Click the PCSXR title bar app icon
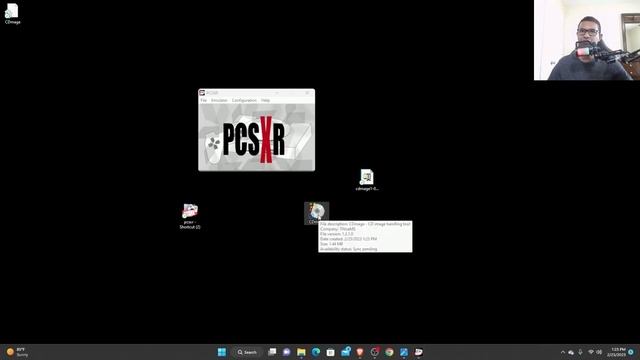 (x=202, y=93)
